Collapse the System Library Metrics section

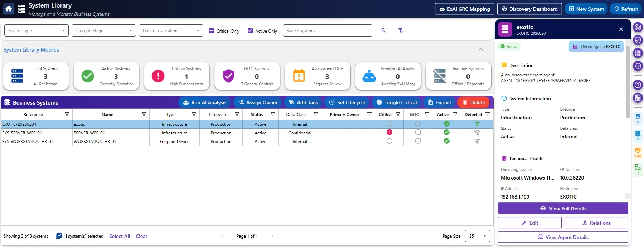click(x=481, y=49)
